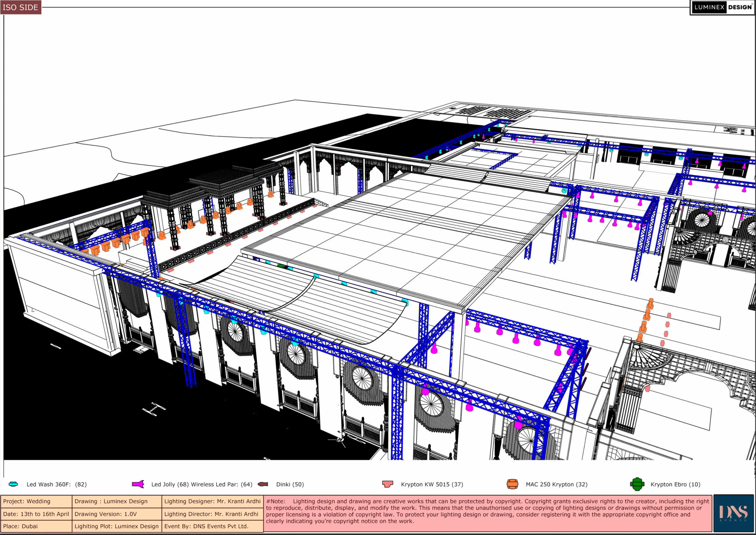Click the Drawing Version: 1.0V cell
756x535 pixels.
pyautogui.click(x=117, y=514)
